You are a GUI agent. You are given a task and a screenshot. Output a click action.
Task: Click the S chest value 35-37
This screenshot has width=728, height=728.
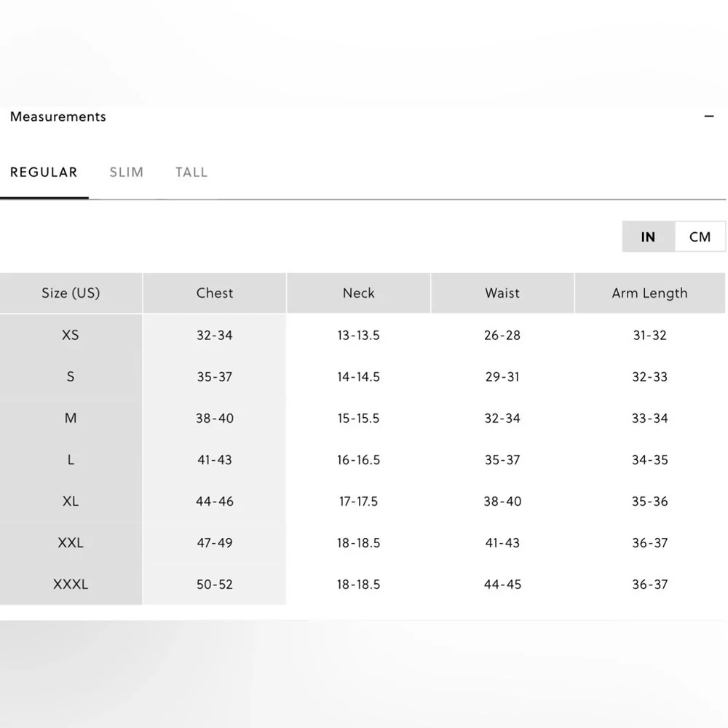[215, 376]
